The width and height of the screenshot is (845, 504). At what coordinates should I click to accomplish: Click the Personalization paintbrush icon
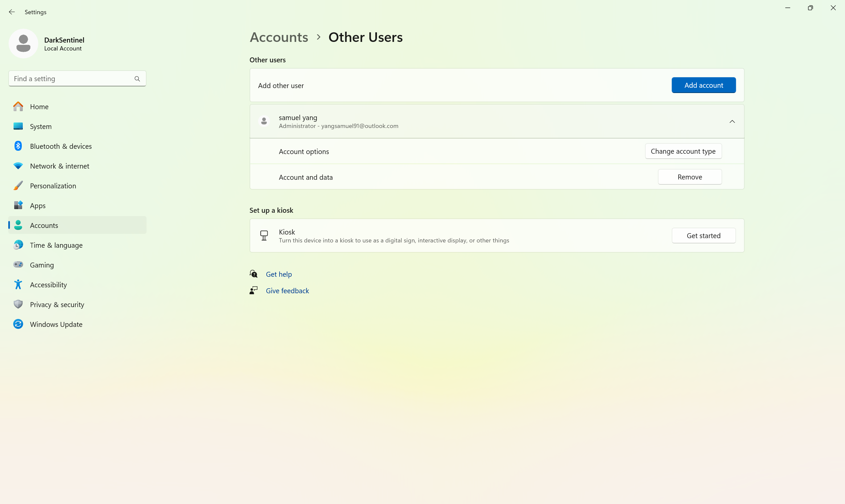pyautogui.click(x=18, y=185)
